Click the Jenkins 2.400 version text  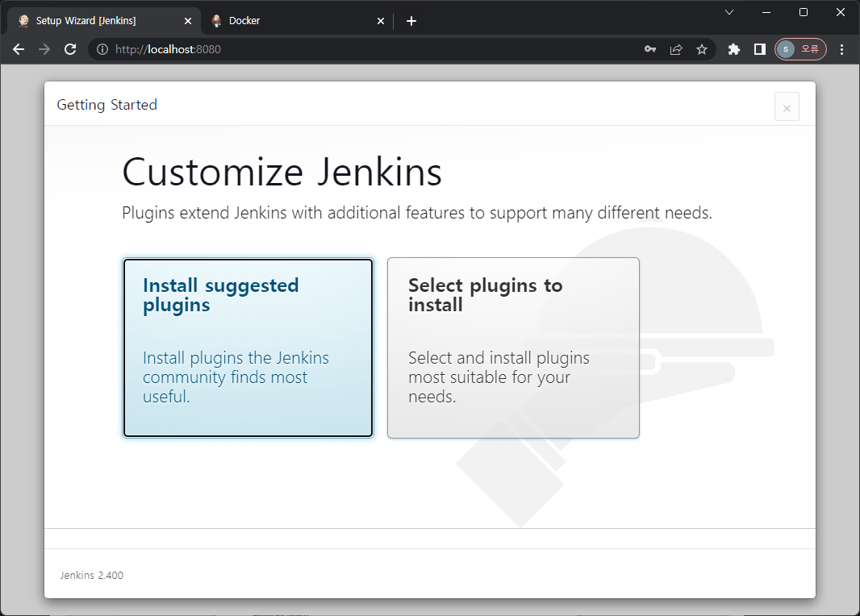tap(92, 575)
